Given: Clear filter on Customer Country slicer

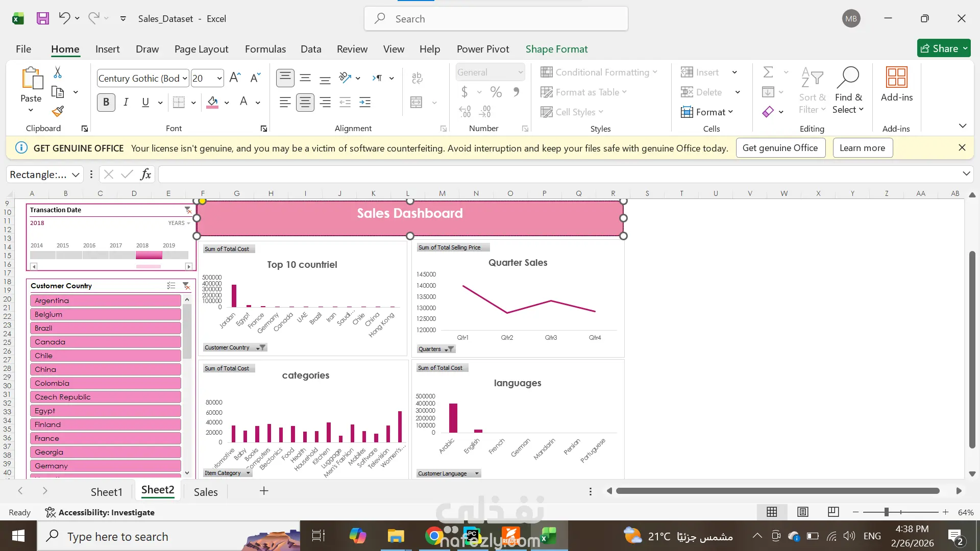Looking at the screenshot, I should point(186,286).
